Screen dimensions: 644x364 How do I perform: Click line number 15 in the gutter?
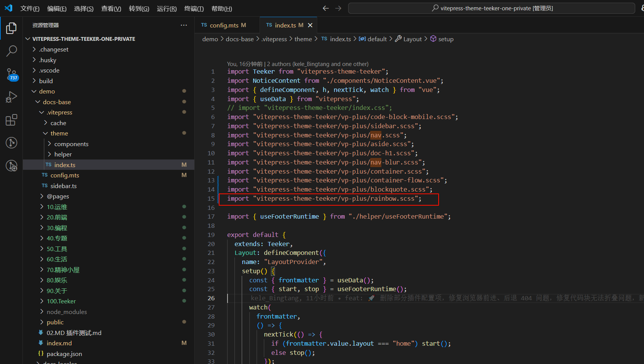click(211, 198)
